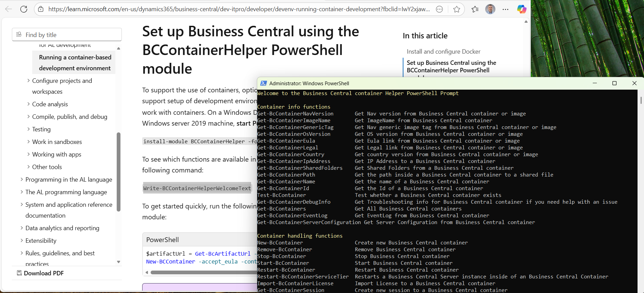
Task: Click the sidebar scroll-down arrow
Action: coord(118,262)
